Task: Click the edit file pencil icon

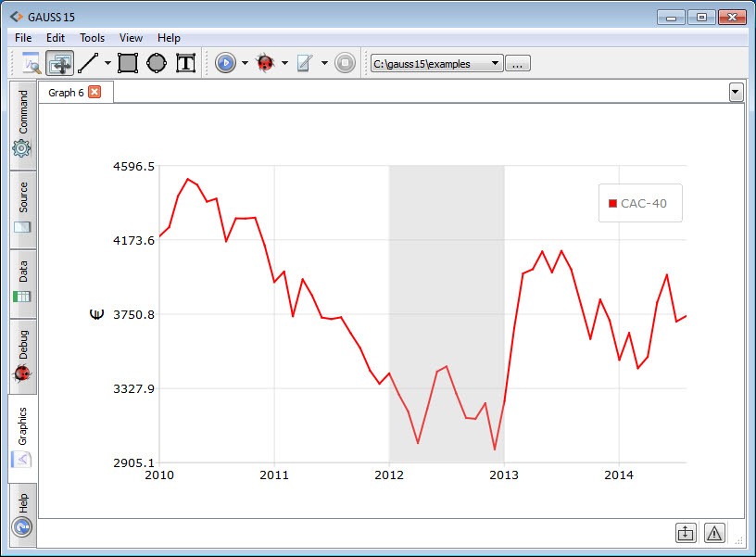Action: [x=305, y=63]
